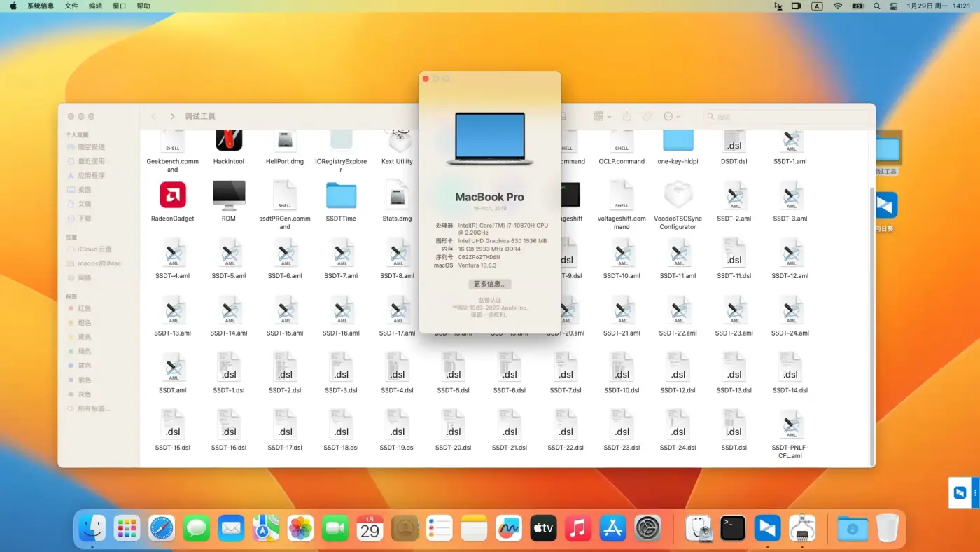Open Control Center in the menu bar

tap(893, 6)
